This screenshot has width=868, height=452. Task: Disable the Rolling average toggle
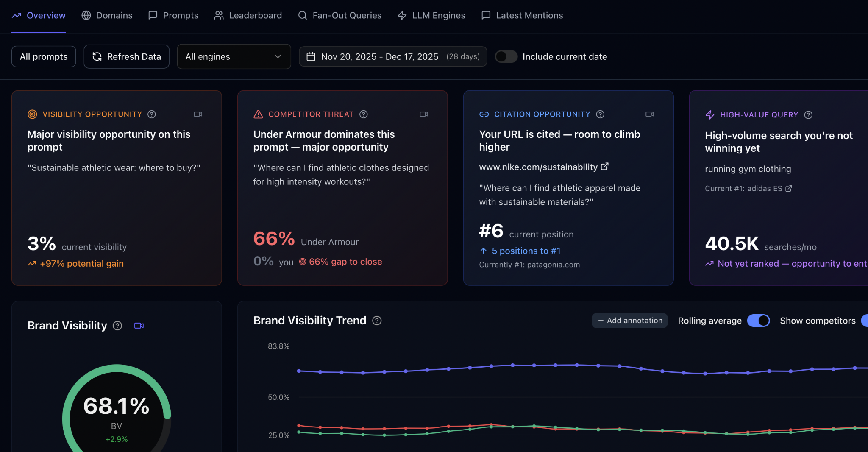[759, 321]
